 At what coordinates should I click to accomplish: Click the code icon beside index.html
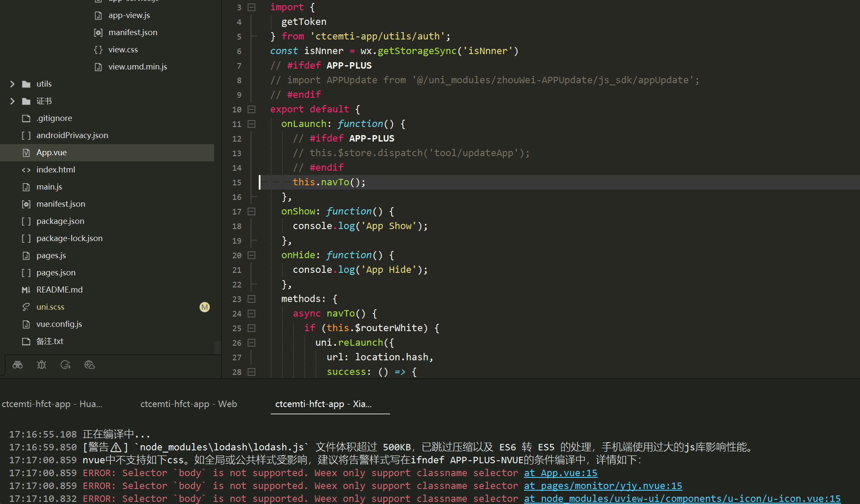(26, 169)
